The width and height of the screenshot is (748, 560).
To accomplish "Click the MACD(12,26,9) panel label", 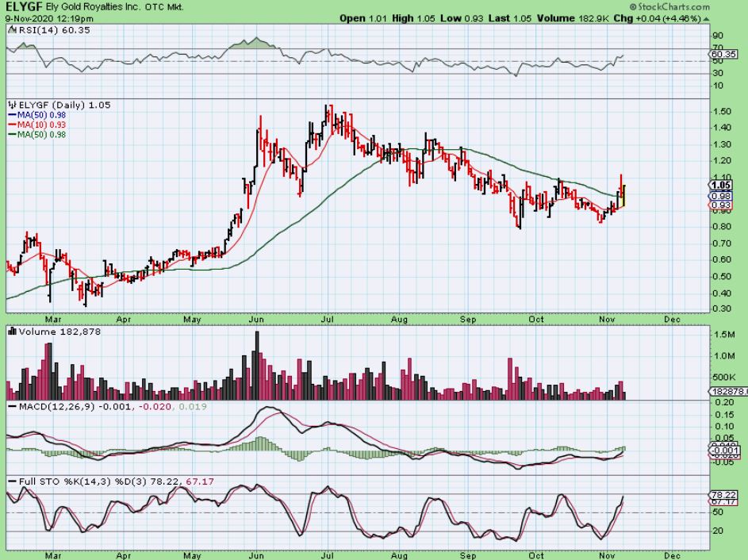I will (x=56, y=406).
